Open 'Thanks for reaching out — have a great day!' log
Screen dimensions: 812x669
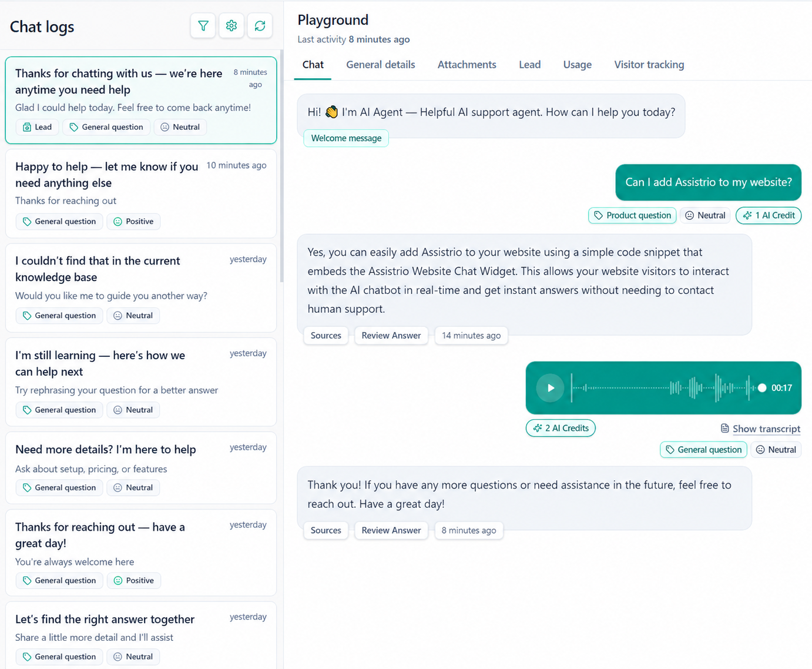click(x=141, y=553)
